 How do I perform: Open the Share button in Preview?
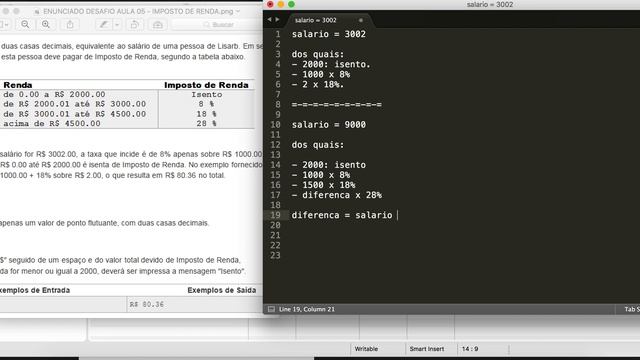[x=70, y=24]
